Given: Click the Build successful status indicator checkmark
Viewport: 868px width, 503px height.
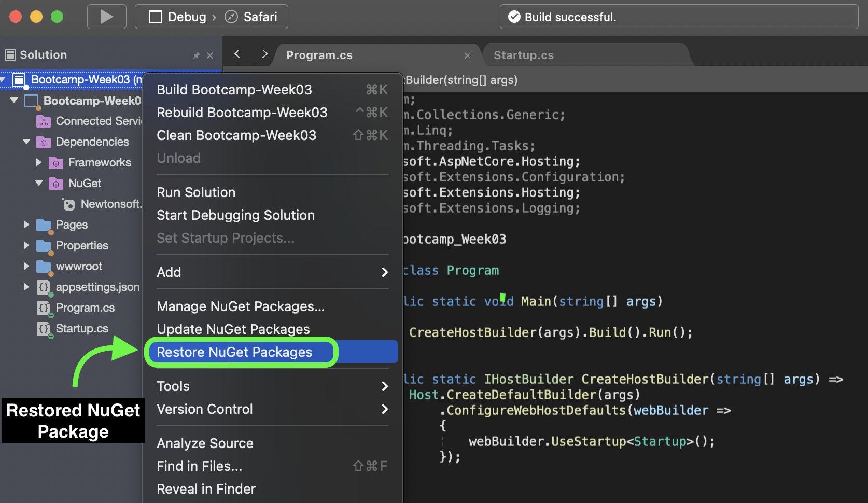Looking at the screenshot, I should [514, 16].
